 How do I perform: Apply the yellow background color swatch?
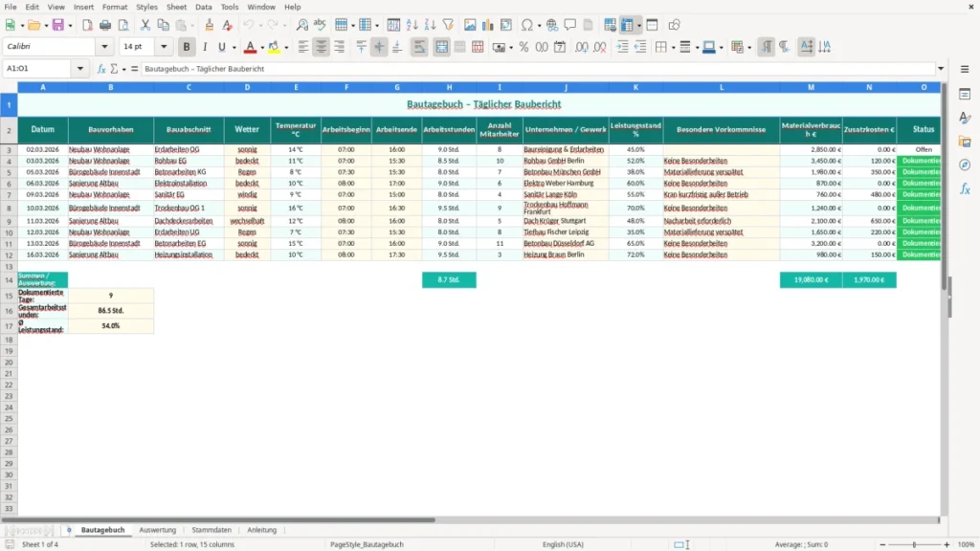(275, 47)
